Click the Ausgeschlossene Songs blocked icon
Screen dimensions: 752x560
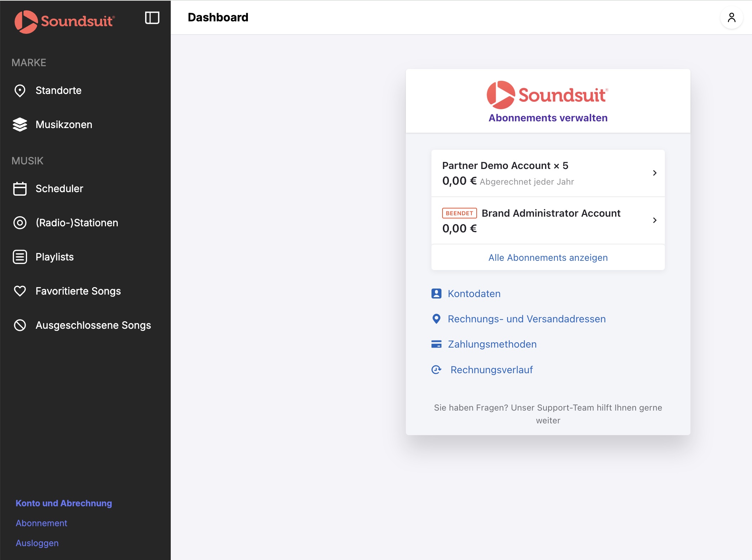point(20,325)
